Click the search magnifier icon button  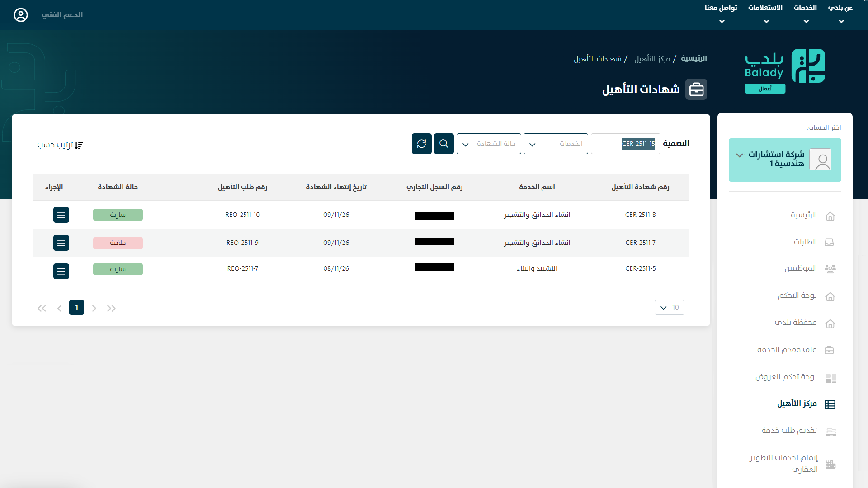[443, 144]
